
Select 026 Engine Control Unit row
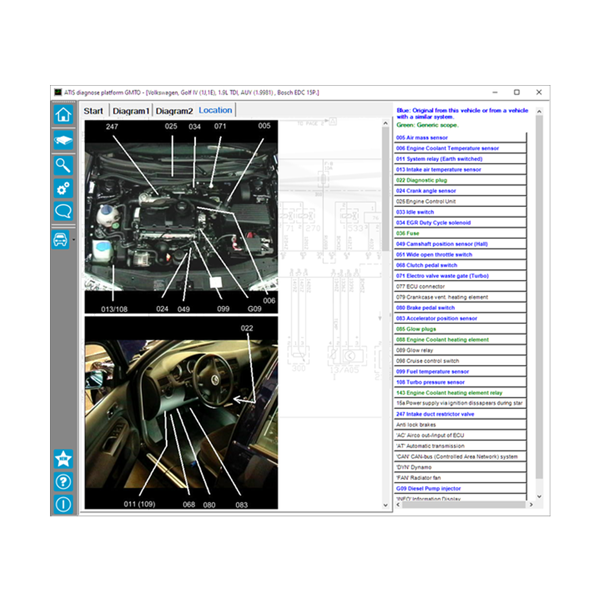tap(460, 201)
